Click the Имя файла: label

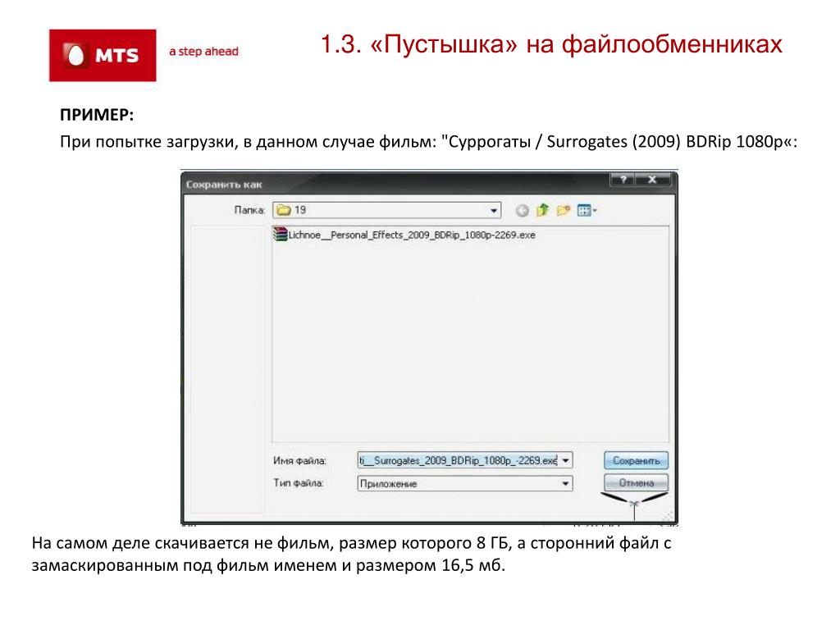[299, 461]
